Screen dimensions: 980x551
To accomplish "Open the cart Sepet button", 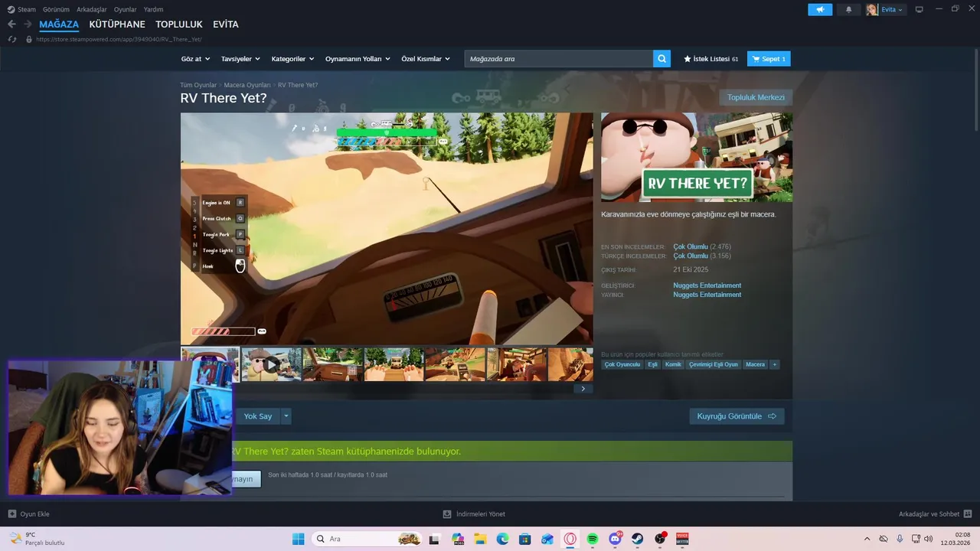I will click(768, 59).
